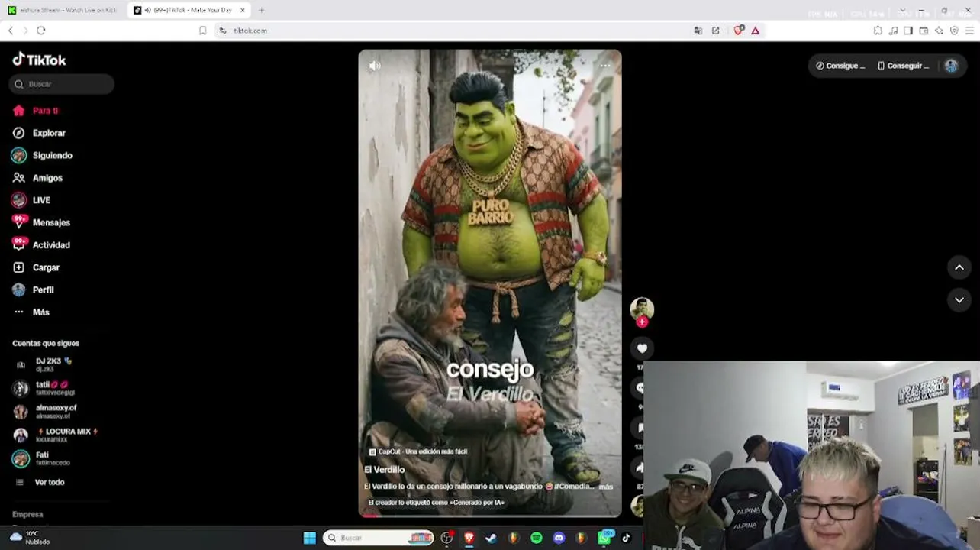Open the profile avatar at top right
Screen dimensions: 980x550
pyautogui.click(x=951, y=66)
